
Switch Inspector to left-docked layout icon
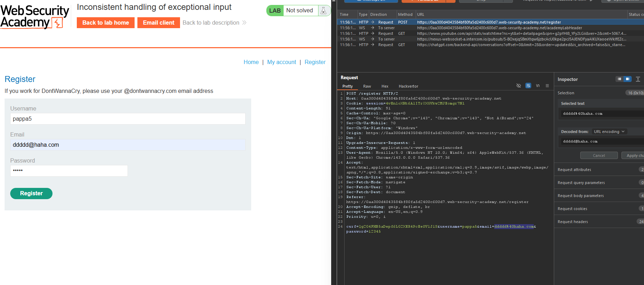(619, 79)
